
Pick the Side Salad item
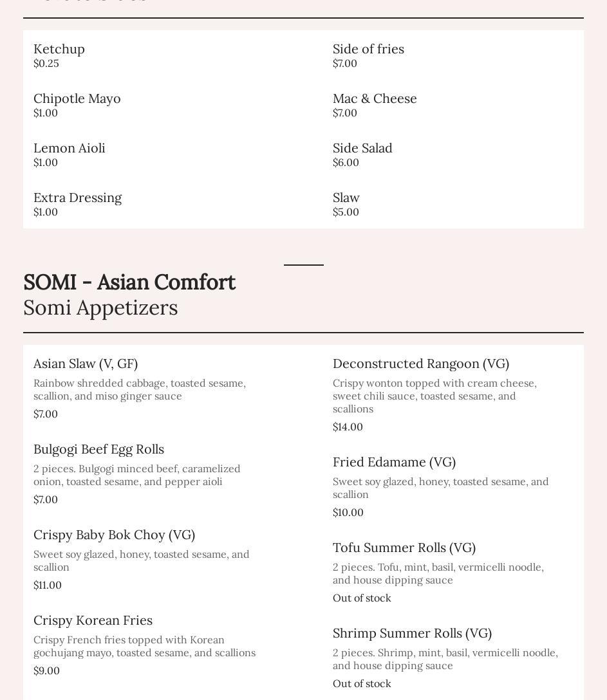(x=362, y=148)
